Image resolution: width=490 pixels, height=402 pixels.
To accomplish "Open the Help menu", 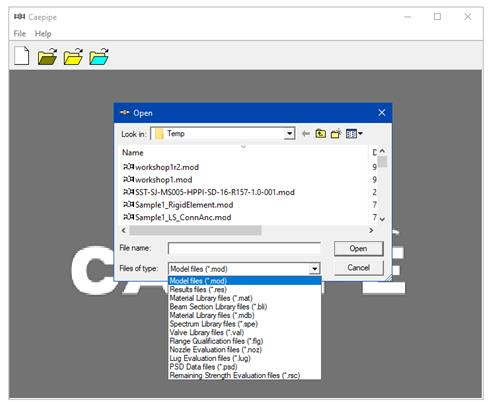I will coord(43,34).
